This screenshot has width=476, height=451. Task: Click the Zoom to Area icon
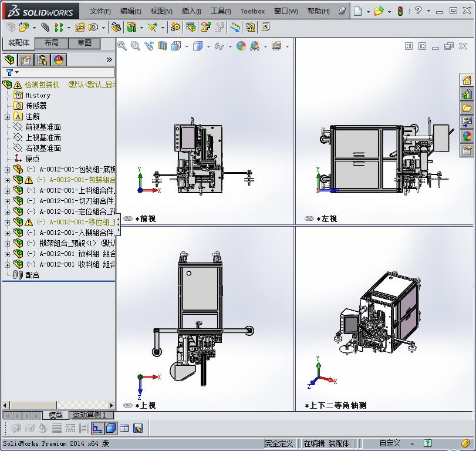click(x=136, y=46)
